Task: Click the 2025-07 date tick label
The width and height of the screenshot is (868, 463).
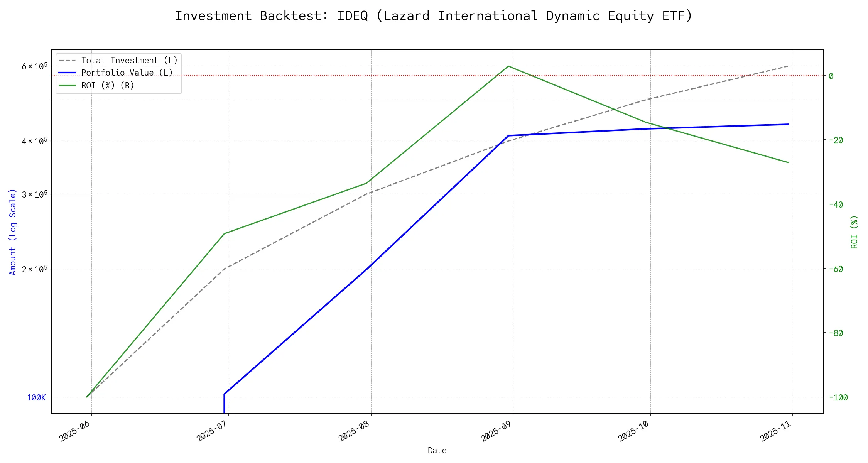Action: click(212, 431)
